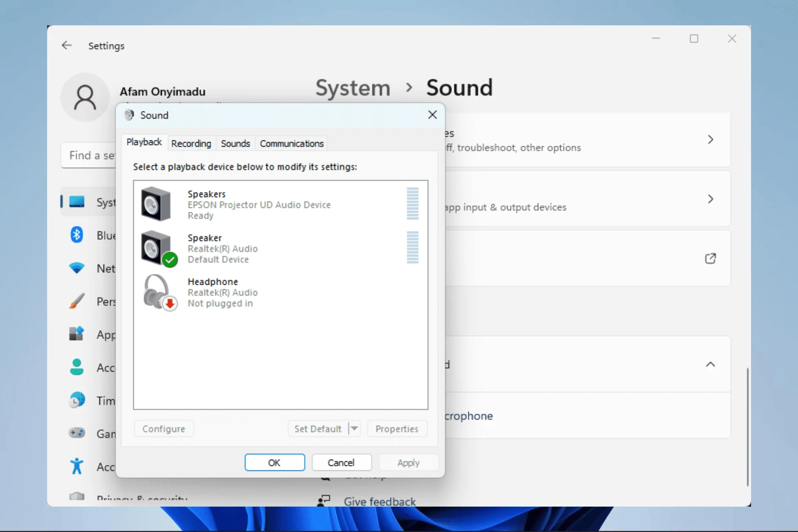Viewport: 798px width, 532px height.
Task: Expand the Set Default dropdown arrow
Action: [x=354, y=429]
